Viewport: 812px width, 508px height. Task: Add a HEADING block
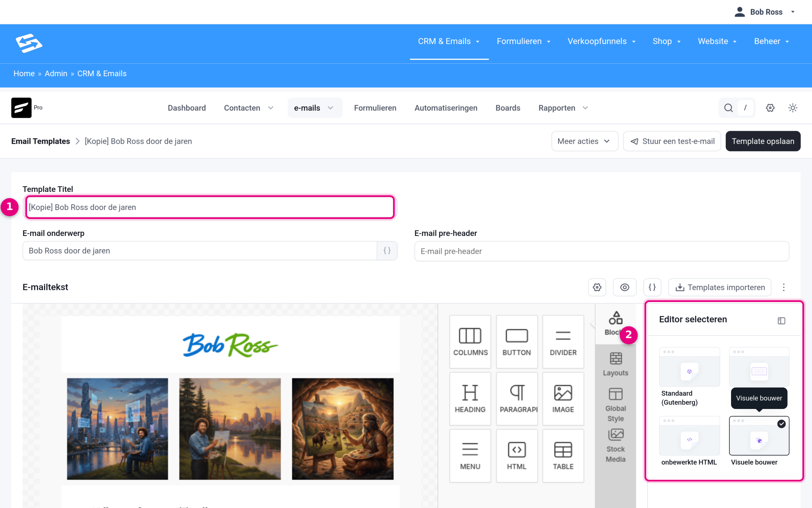pos(470,399)
